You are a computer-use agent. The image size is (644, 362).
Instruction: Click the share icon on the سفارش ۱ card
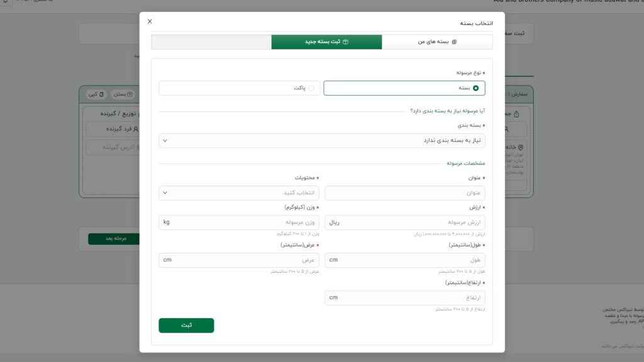[516, 114]
